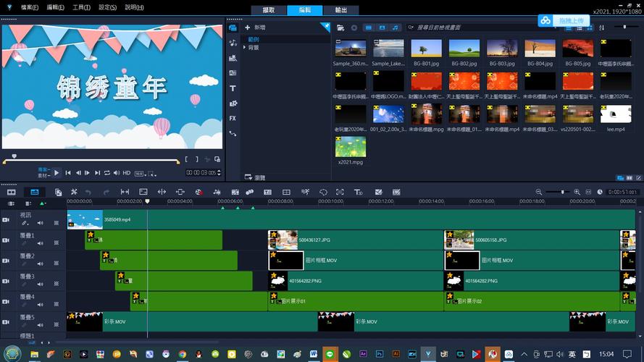Click the Fit project in timeline window icon
This screenshot has width=644, height=362.
coord(588,192)
